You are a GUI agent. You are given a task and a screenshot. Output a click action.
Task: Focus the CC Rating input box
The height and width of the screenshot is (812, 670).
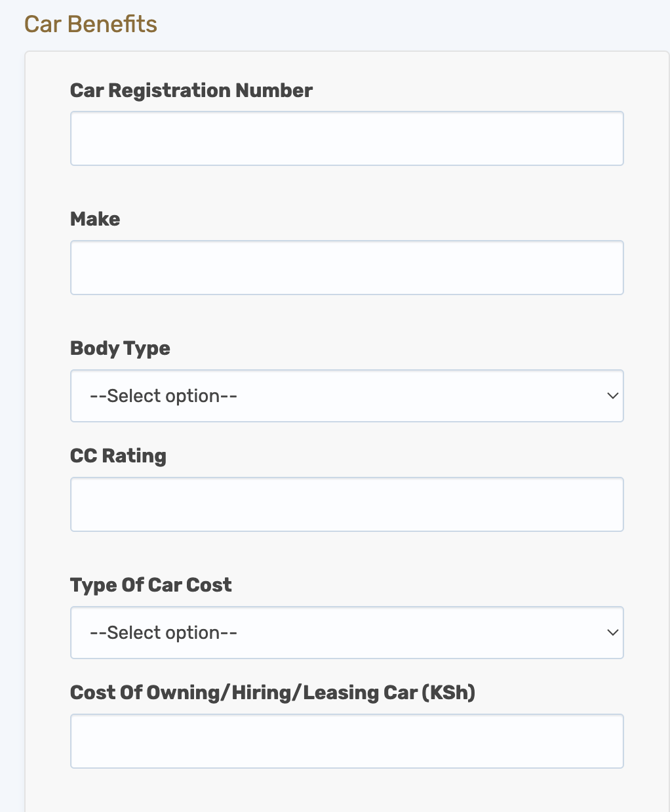[x=347, y=504]
